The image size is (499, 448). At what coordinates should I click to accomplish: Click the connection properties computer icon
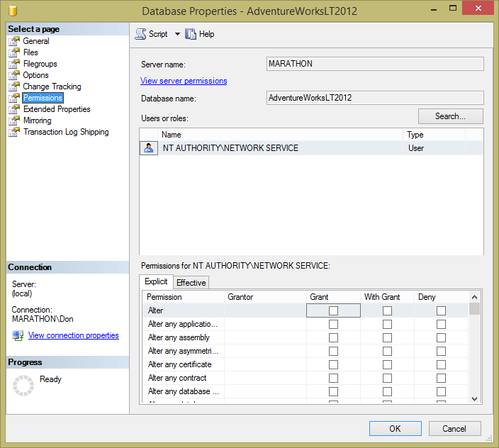tap(18, 335)
